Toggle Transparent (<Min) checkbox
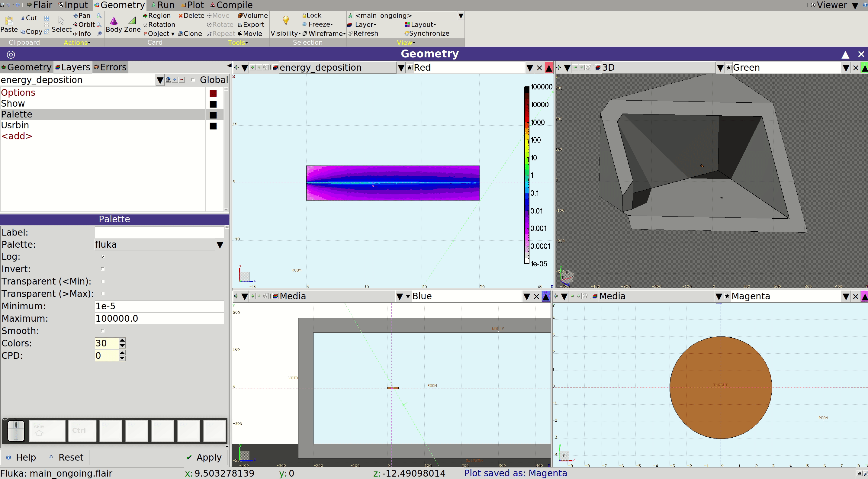This screenshot has width=868, height=479. pyautogui.click(x=103, y=281)
